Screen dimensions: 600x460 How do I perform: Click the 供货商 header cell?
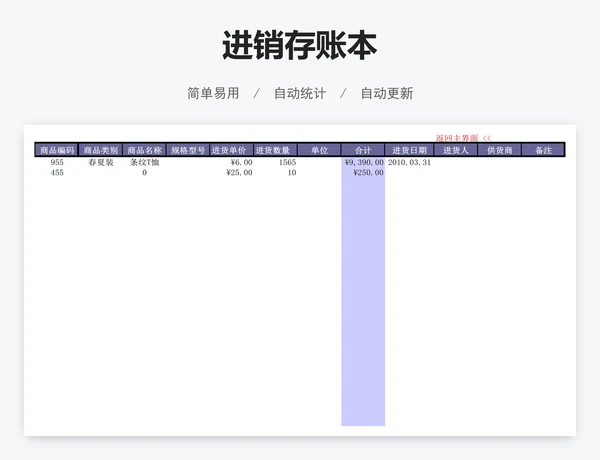point(500,150)
